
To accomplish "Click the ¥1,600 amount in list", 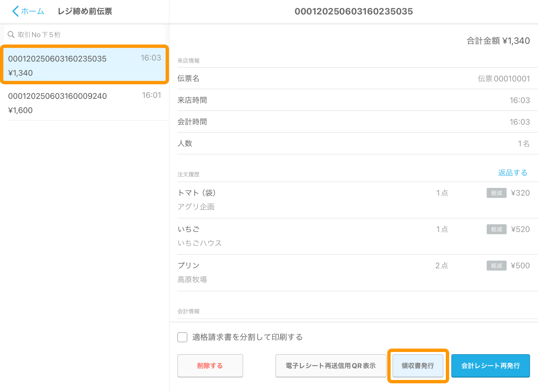I will [x=20, y=110].
